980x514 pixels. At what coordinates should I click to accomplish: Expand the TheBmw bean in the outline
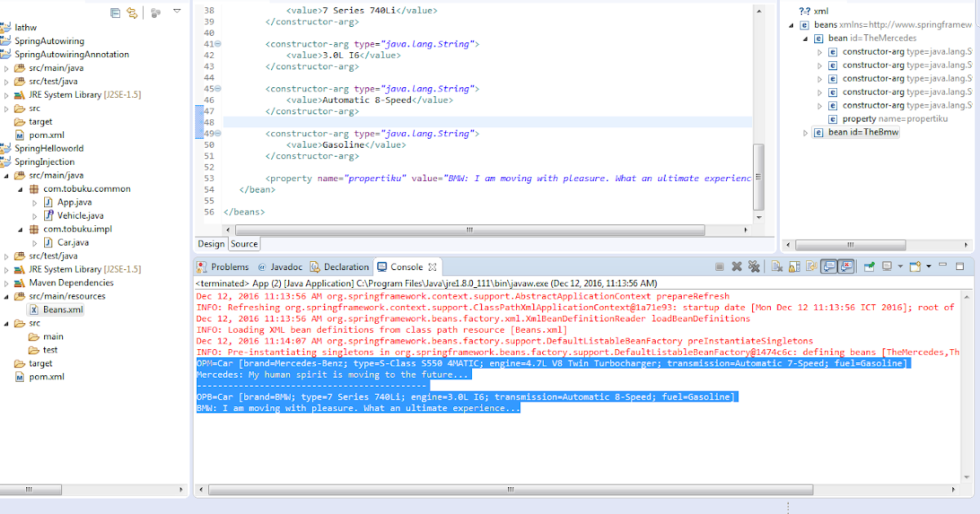(x=805, y=131)
